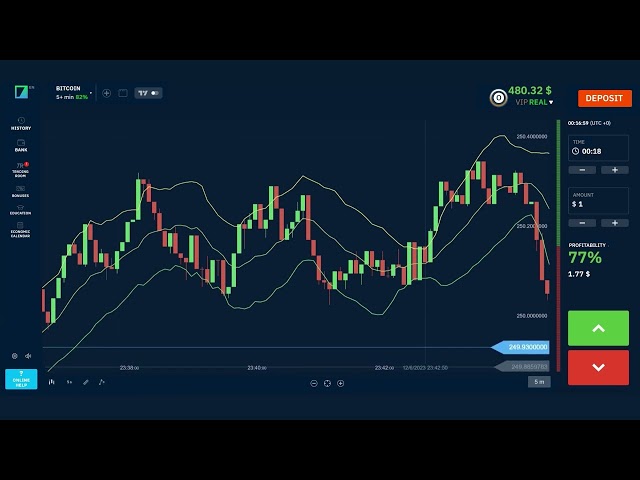
Task: Toggle the TradingView chart mode switch
Action: [x=148, y=93]
